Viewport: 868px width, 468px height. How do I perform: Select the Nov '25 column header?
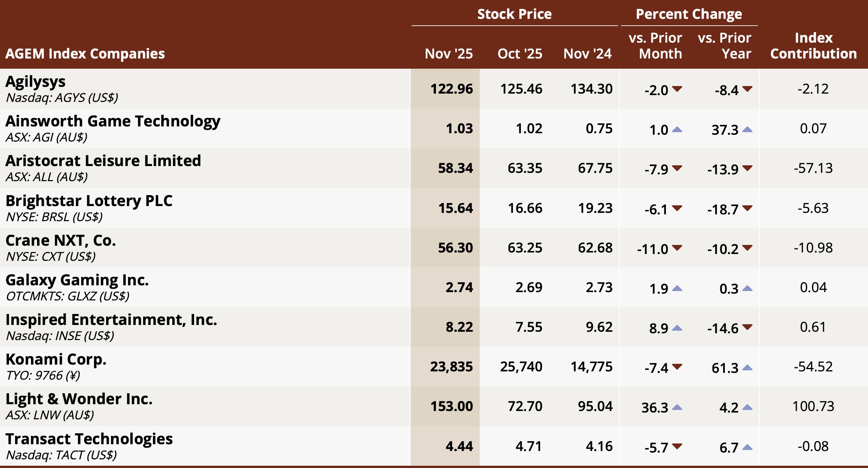[449, 54]
